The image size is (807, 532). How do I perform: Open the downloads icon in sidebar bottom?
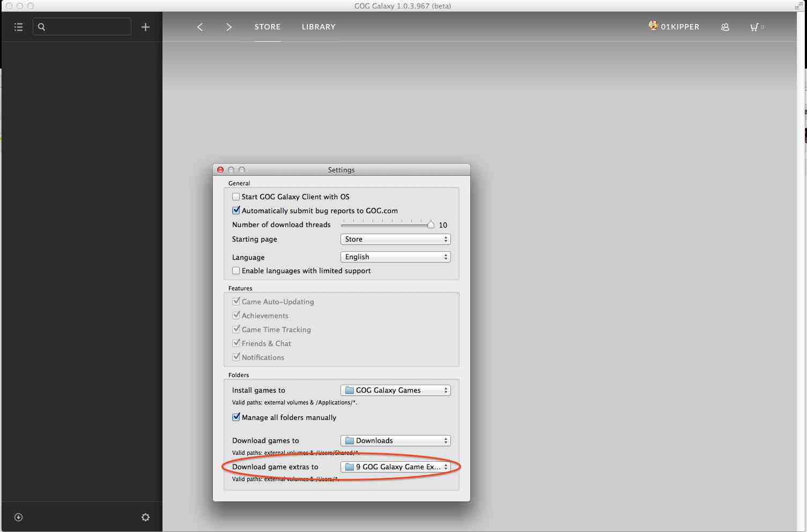pos(18,517)
